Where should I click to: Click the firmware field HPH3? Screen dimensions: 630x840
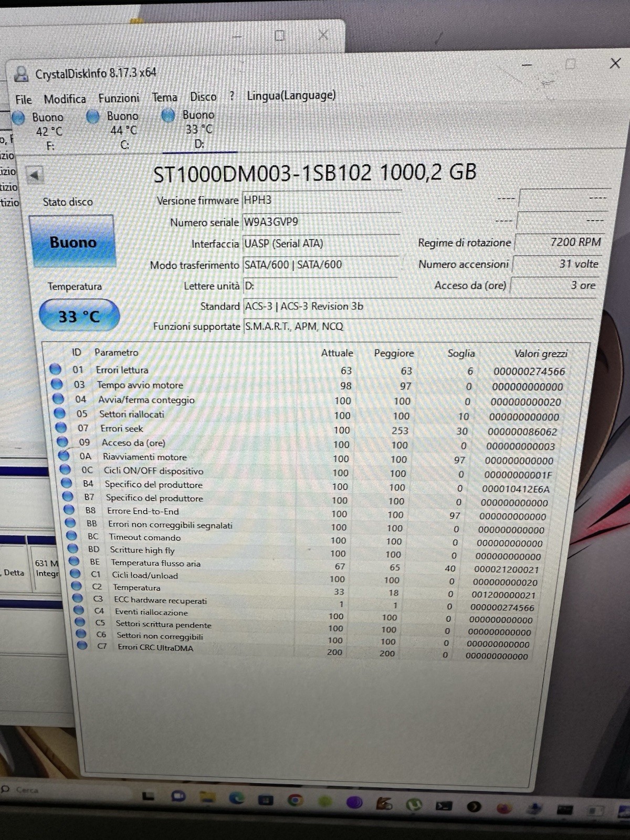pos(321,200)
